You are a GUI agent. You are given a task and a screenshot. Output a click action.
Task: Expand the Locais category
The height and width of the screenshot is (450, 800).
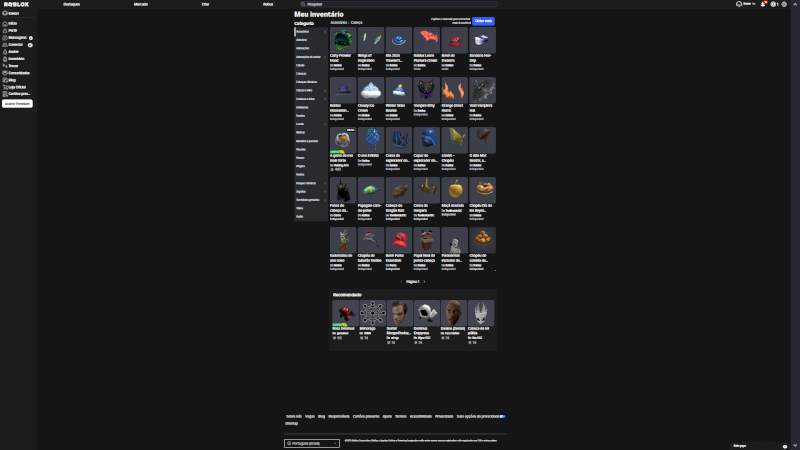pyautogui.click(x=310, y=124)
